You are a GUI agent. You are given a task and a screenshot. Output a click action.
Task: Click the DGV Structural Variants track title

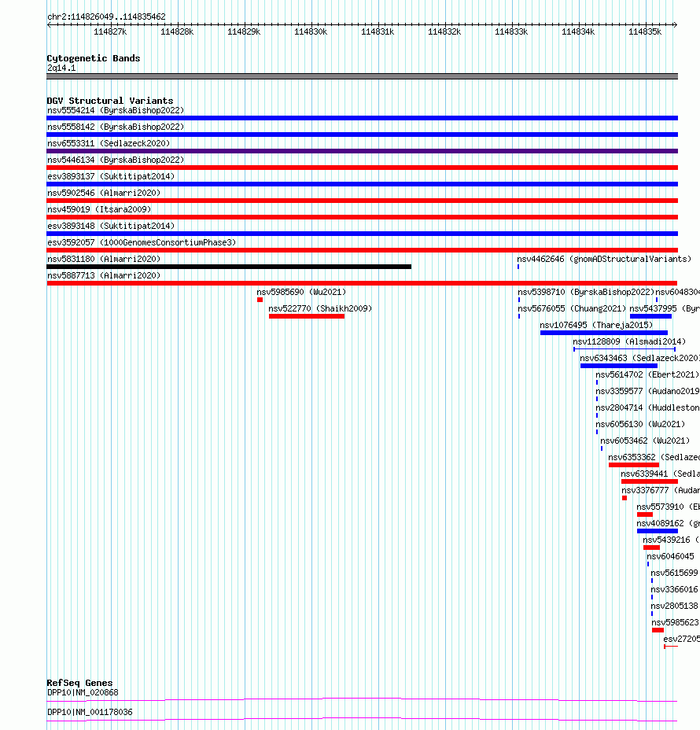coord(110,101)
